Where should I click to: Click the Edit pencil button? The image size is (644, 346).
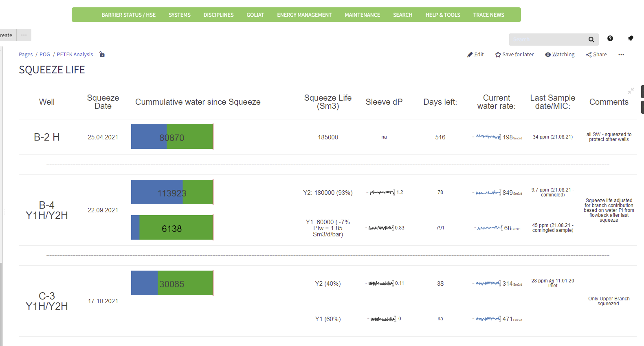pyautogui.click(x=475, y=55)
